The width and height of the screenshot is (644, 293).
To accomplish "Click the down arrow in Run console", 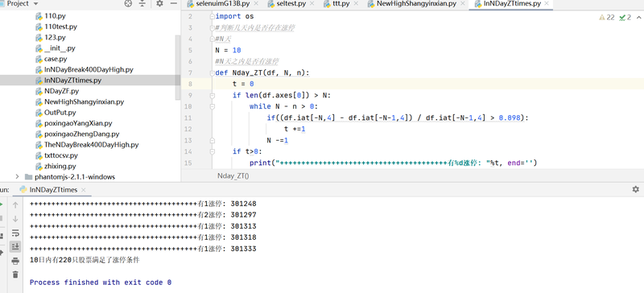I will (x=15, y=219).
